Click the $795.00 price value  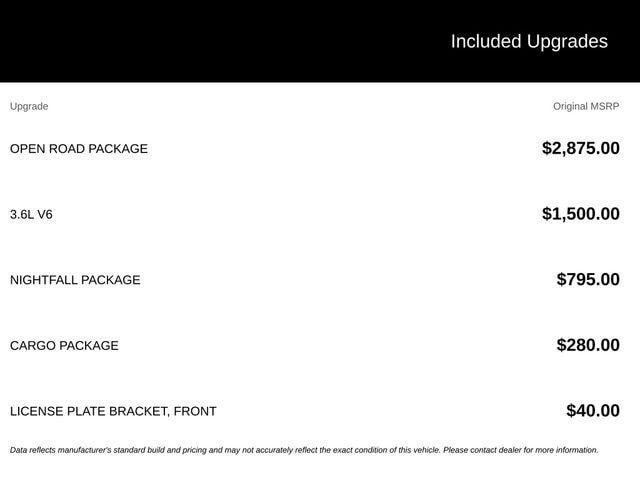click(588, 280)
